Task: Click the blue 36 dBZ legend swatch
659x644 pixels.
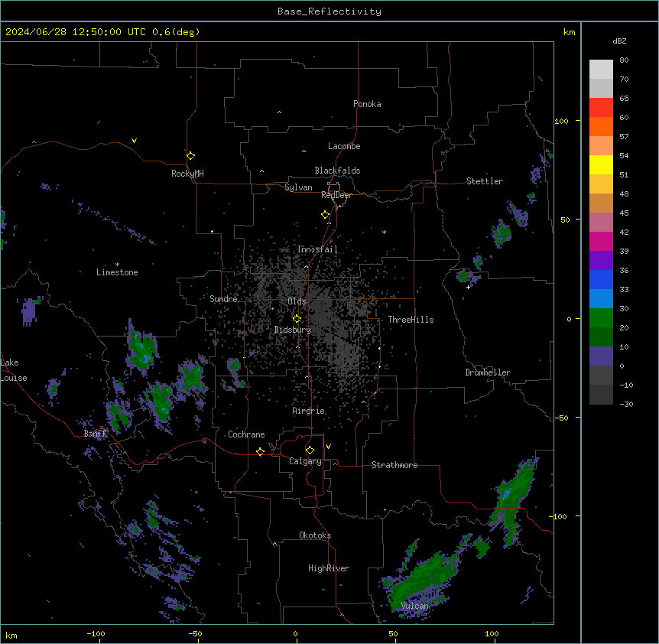Action: [x=601, y=279]
